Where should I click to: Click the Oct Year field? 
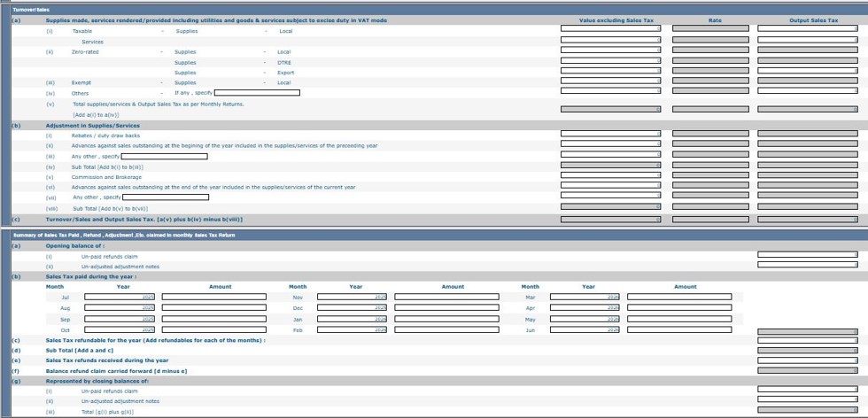(120, 329)
